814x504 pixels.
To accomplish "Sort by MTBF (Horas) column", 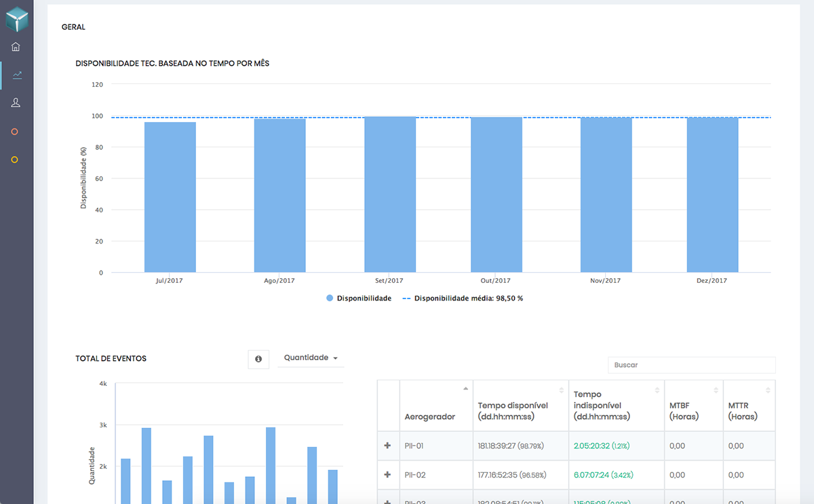I will click(x=694, y=405).
